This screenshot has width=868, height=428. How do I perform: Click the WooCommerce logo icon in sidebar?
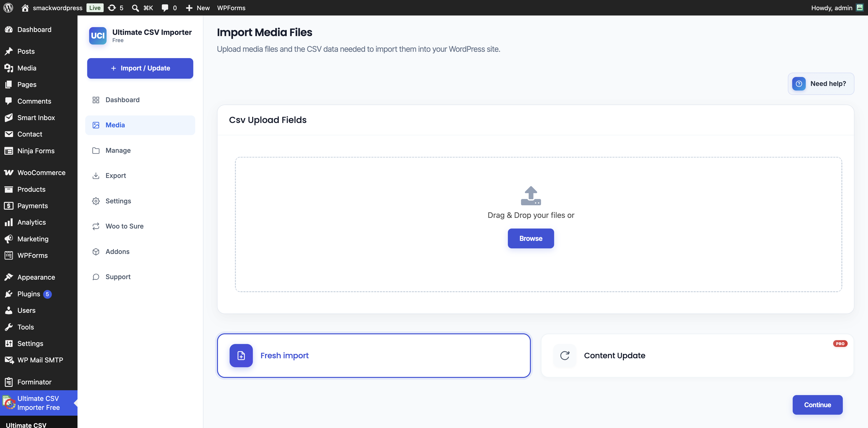tap(9, 172)
